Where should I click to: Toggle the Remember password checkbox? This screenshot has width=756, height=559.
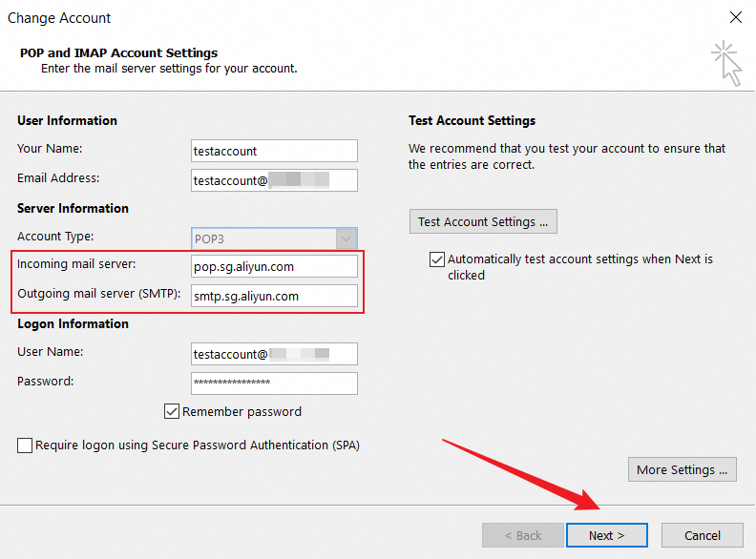(x=172, y=411)
